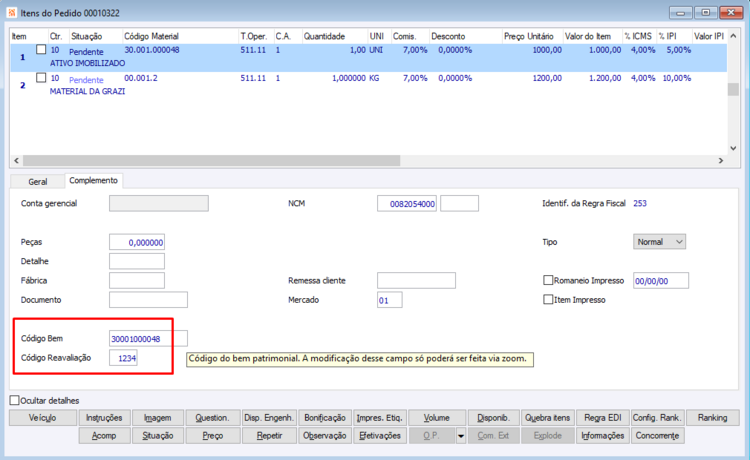Screen dimensions: 750x460
Task: Focus the Documento input field
Action: (x=148, y=300)
